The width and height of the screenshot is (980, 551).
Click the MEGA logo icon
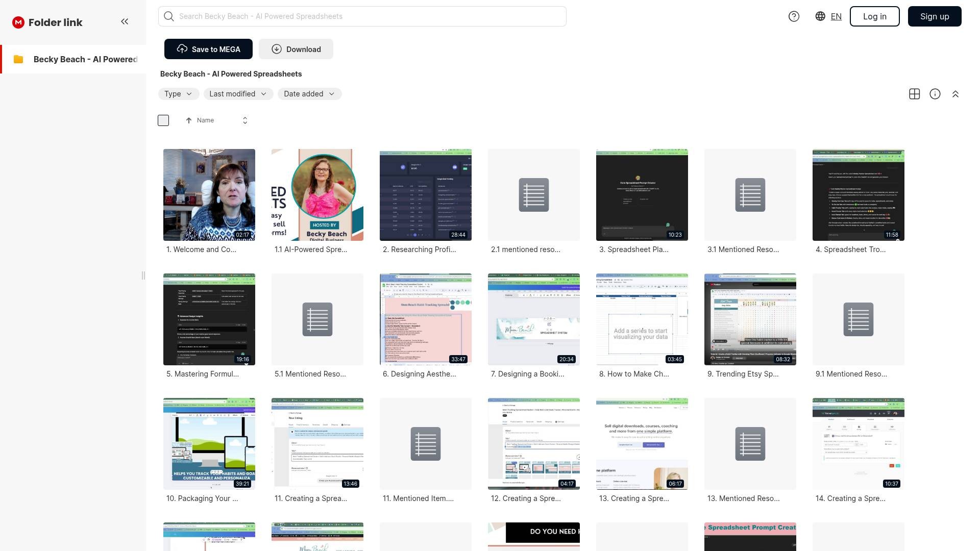[18, 22]
